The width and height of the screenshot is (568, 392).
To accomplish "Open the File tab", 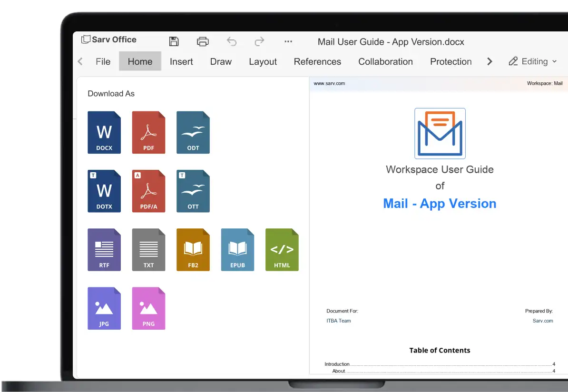I will 103,61.
